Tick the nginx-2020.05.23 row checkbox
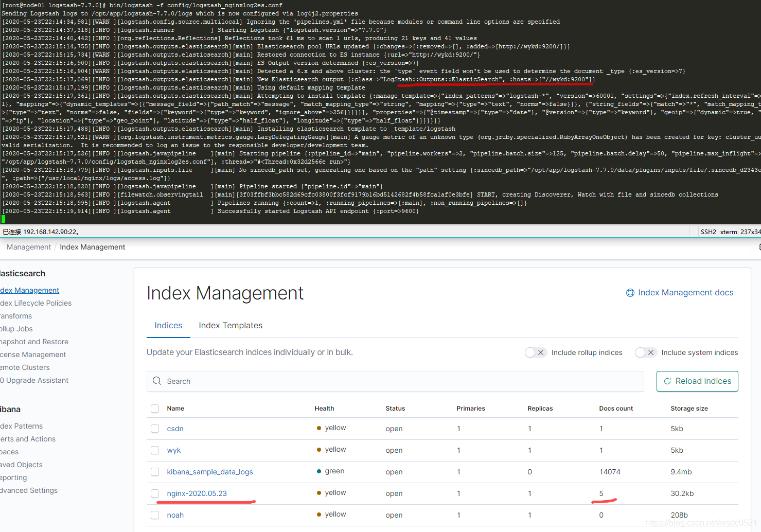 155,493
